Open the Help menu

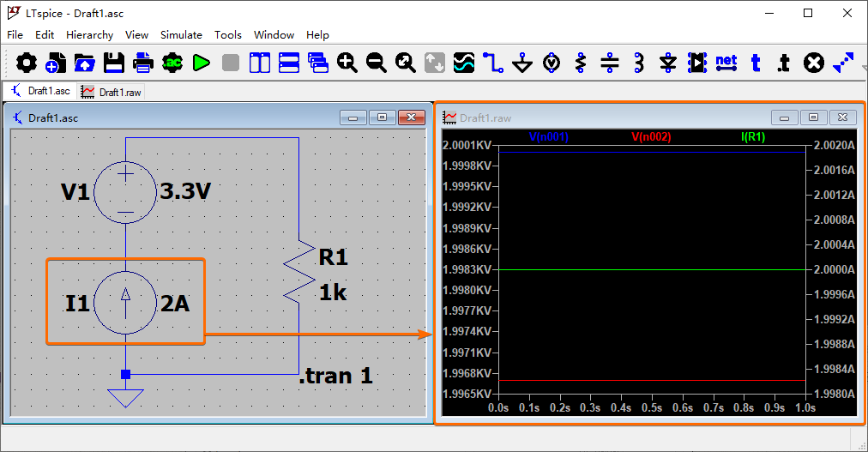tap(317, 35)
